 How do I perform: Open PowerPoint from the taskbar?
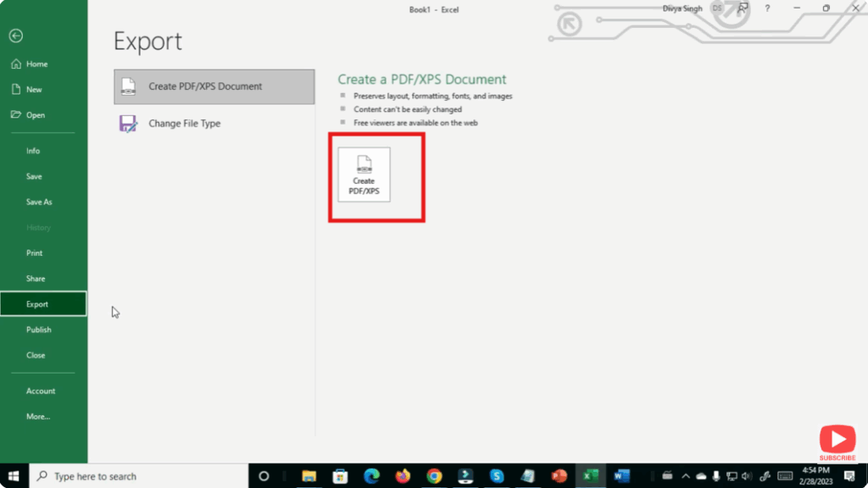[559, 476]
